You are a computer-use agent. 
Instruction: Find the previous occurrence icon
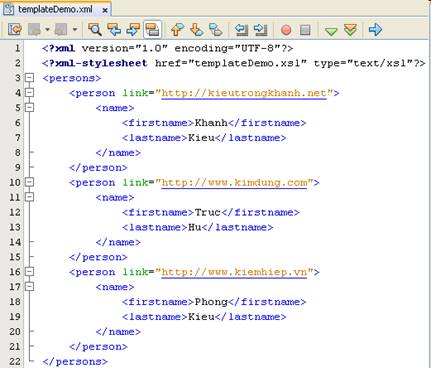point(114,30)
